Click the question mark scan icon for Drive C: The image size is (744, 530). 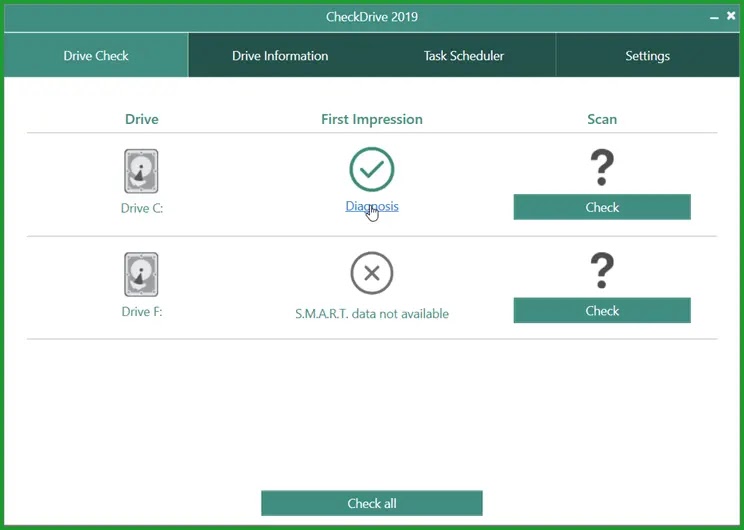602,167
